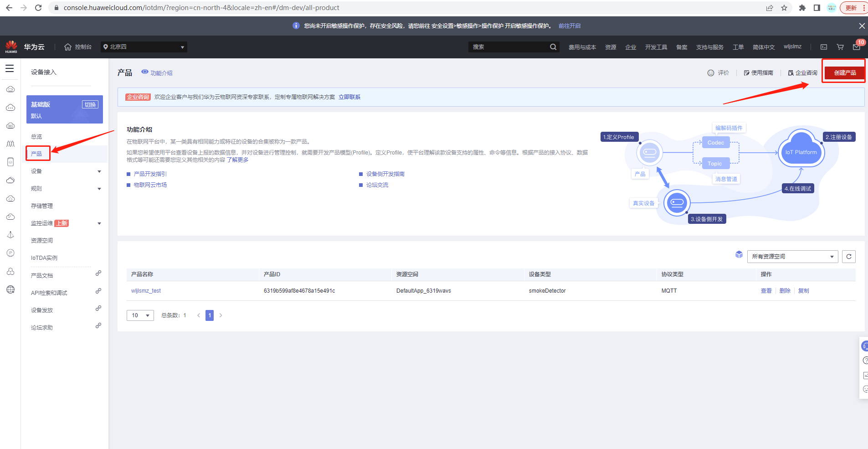868x449 pixels.
Task: Open the wljlsmz_test product
Action: (146, 291)
